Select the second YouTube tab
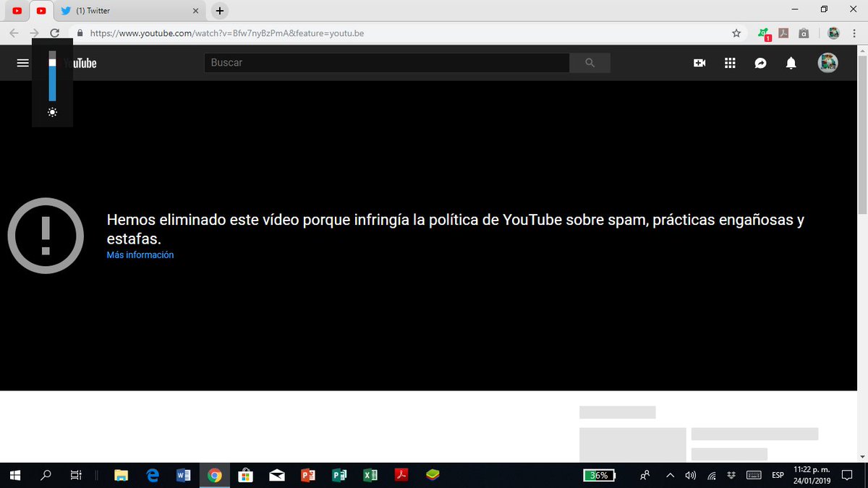The height and width of the screenshot is (488, 868). click(x=41, y=11)
